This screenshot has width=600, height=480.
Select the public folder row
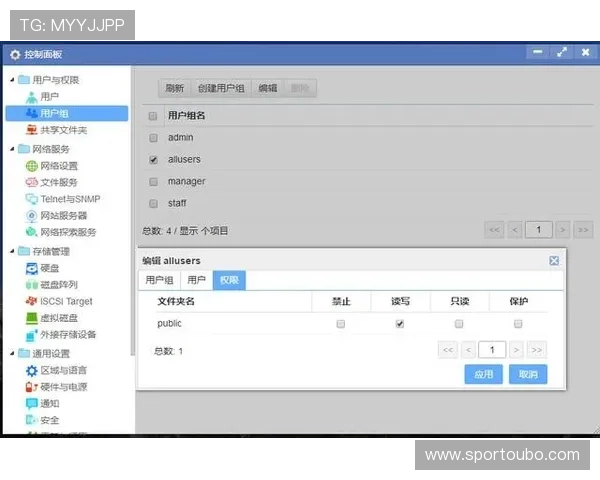click(351, 324)
